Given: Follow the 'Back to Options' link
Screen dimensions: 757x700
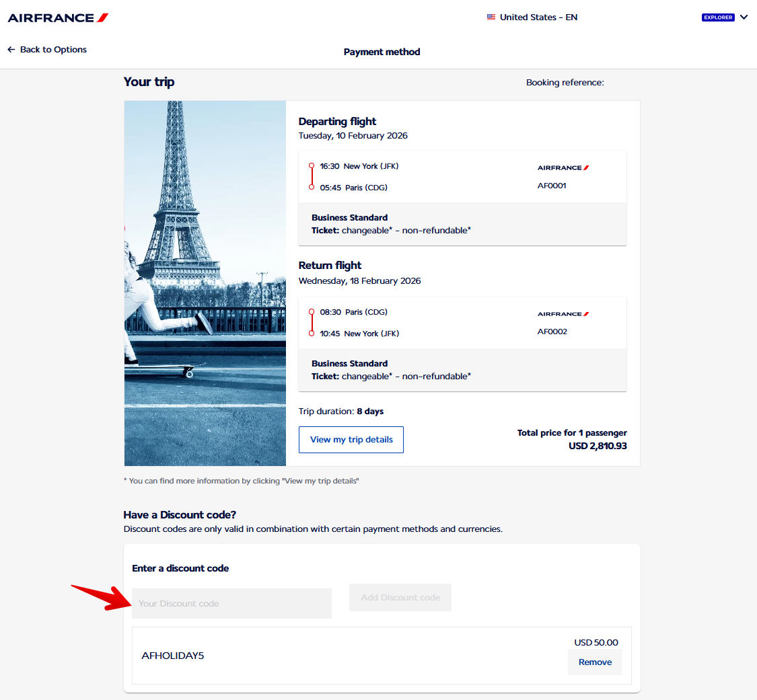Looking at the screenshot, I should (53, 49).
